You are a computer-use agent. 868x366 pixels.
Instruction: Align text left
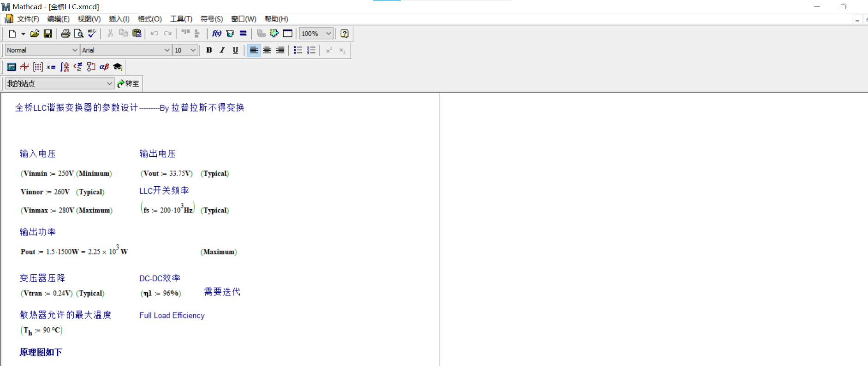[254, 50]
